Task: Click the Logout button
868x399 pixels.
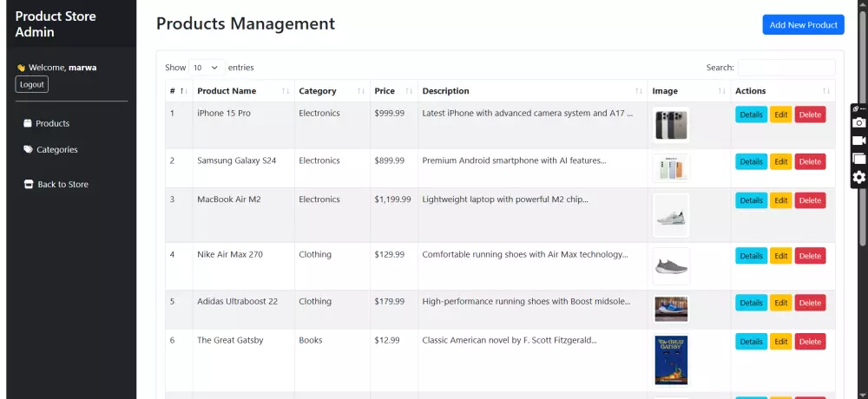Action: [32, 84]
